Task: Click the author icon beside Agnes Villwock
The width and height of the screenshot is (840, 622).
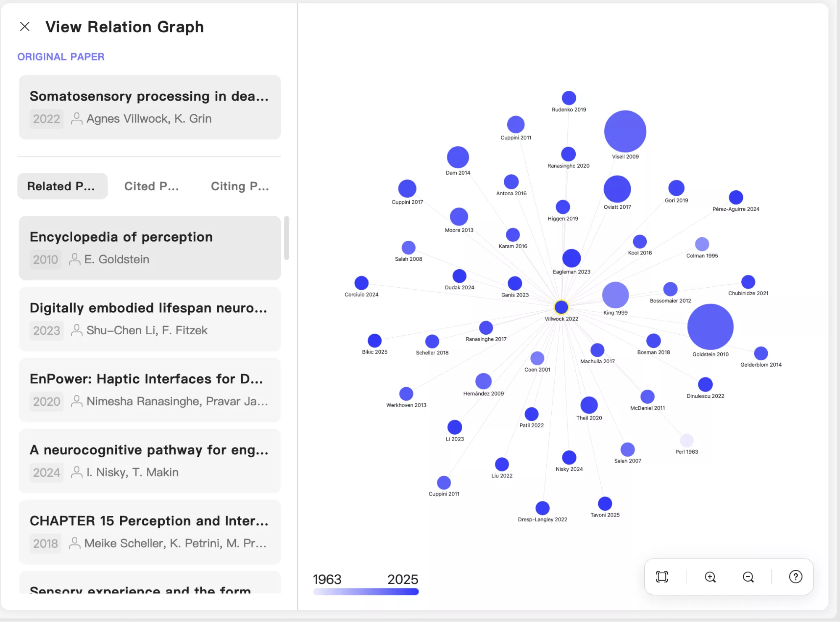Action: tap(76, 119)
